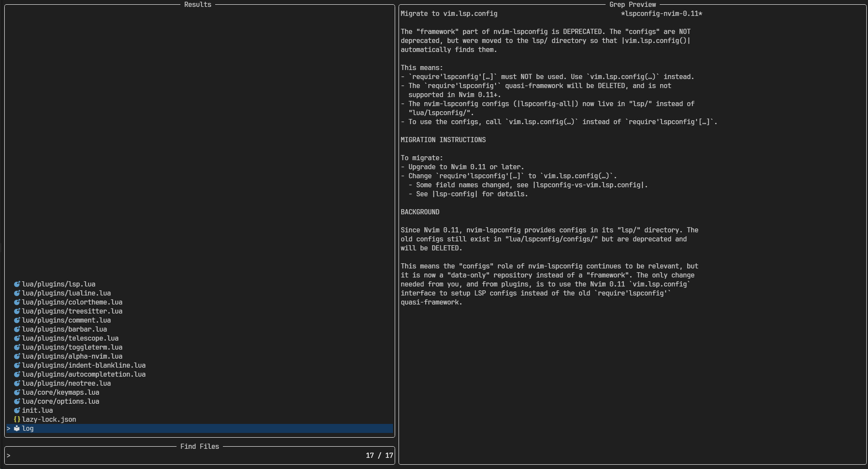
Task: Select the lua/plugins/indent-blankline.lua file
Action: (84, 365)
